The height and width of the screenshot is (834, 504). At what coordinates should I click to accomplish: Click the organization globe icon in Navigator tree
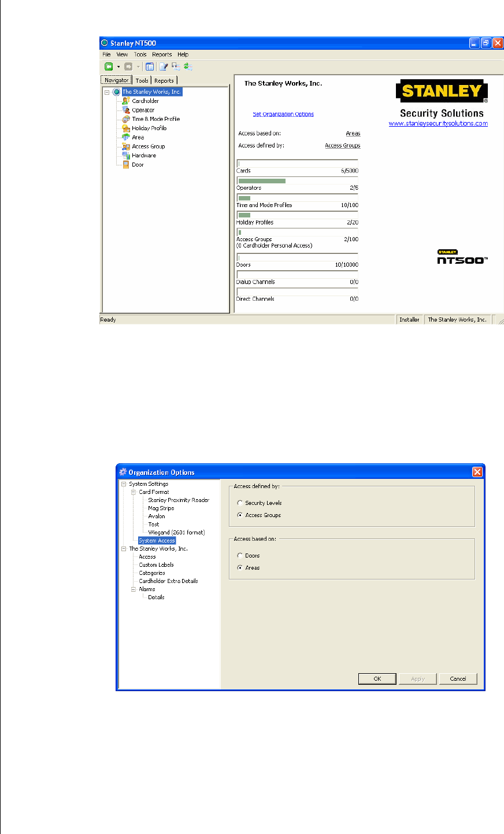point(116,92)
